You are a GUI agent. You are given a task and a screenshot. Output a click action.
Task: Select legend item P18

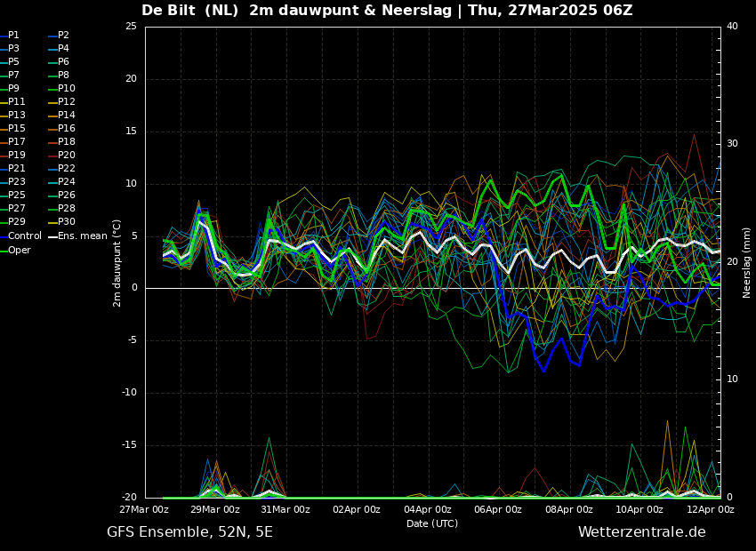pos(61,141)
